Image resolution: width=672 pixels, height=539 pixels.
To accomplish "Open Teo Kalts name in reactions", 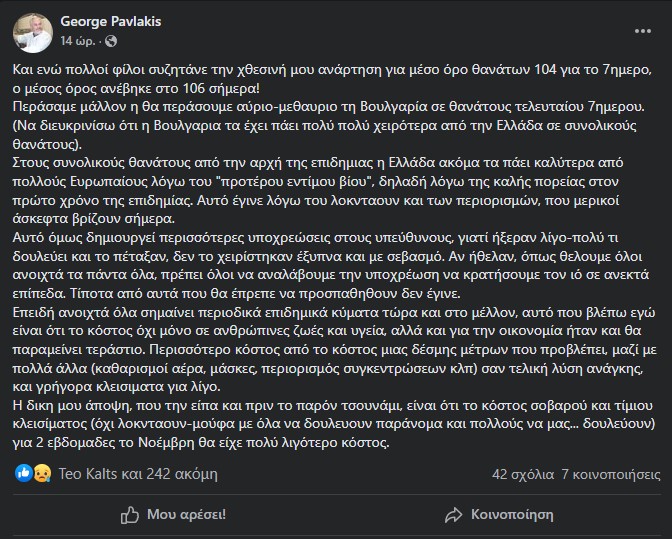I will (x=88, y=474).
